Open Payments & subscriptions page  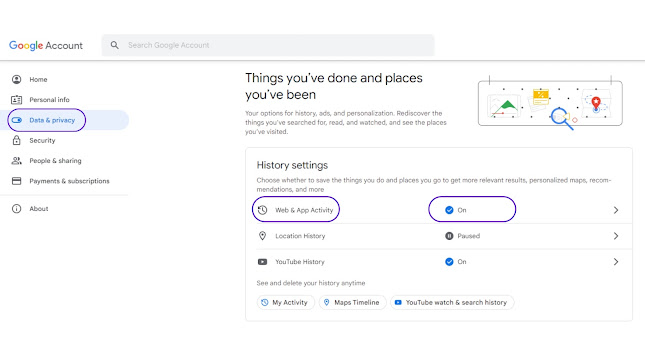click(x=69, y=181)
